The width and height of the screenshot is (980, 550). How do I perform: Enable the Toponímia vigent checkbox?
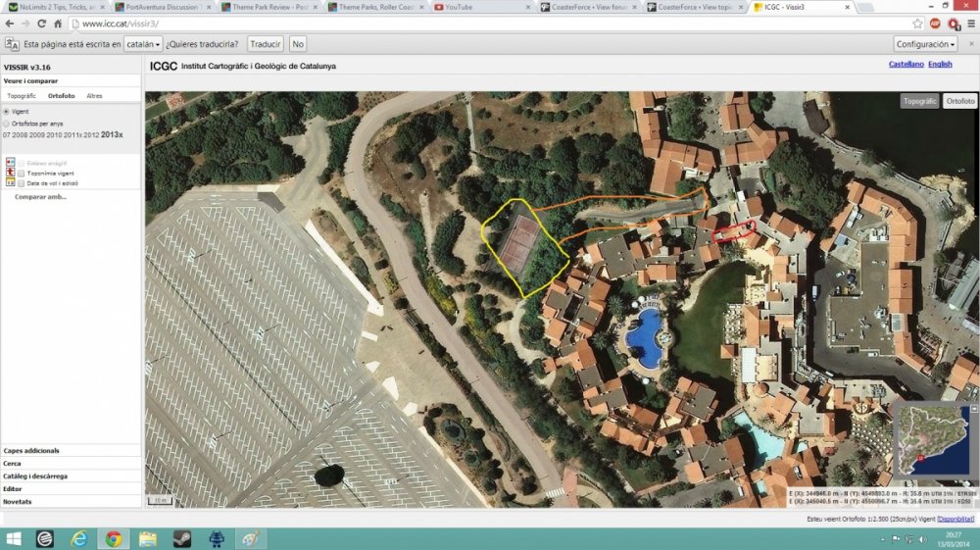click(22, 173)
